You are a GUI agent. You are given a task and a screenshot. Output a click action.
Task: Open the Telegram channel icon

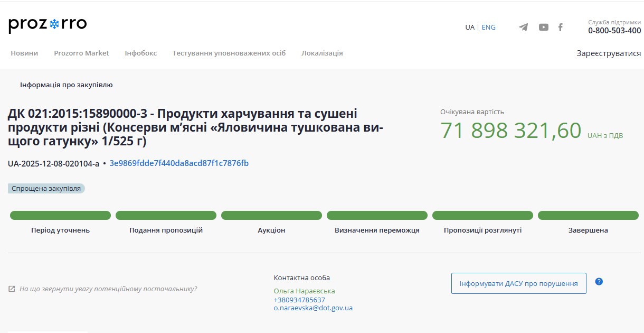(523, 27)
